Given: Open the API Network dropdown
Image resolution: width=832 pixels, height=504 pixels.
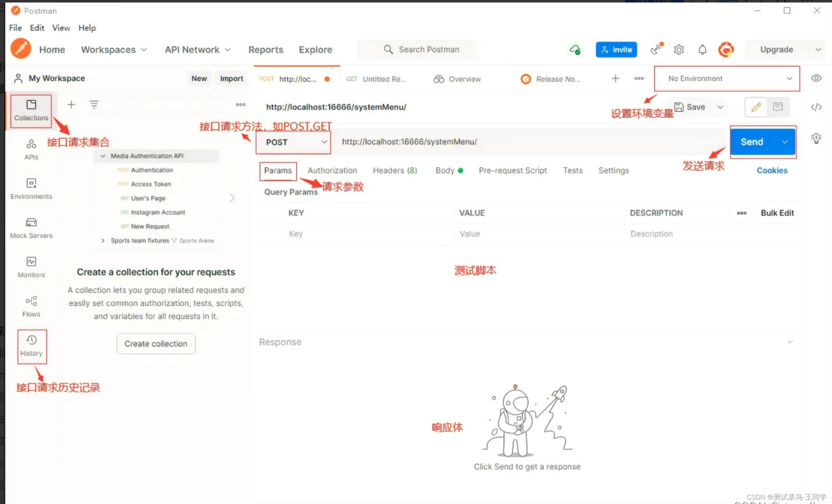Looking at the screenshot, I should click(x=198, y=50).
